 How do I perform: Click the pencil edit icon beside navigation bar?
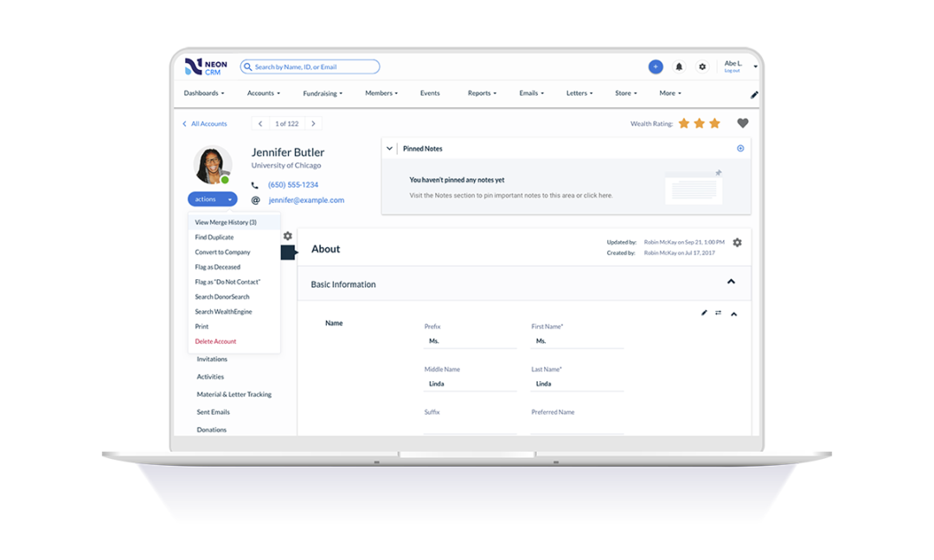click(754, 94)
